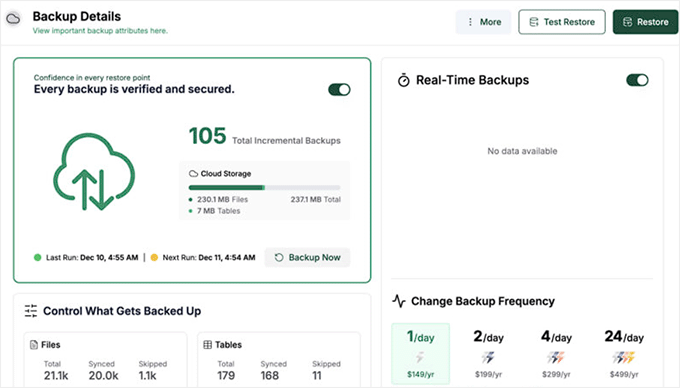Toggle the Real-Time Backups switch
Image resolution: width=680 pixels, height=388 pixels.
click(x=637, y=80)
